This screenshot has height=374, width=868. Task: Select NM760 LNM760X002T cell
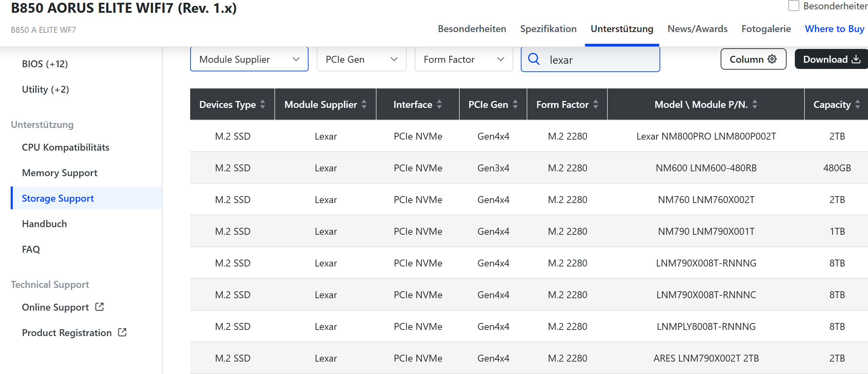pyautogui.click(x=706, y=200)
